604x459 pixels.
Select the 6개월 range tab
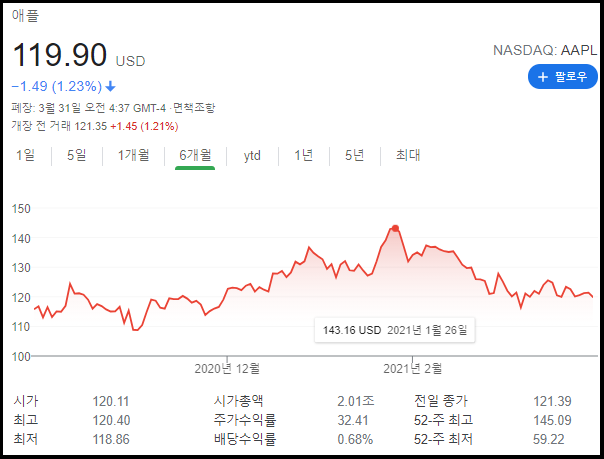(195, 155)
